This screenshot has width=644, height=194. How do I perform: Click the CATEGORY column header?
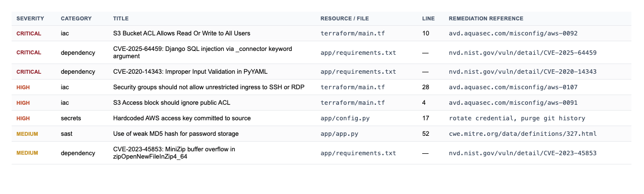(x=76, y=18)
